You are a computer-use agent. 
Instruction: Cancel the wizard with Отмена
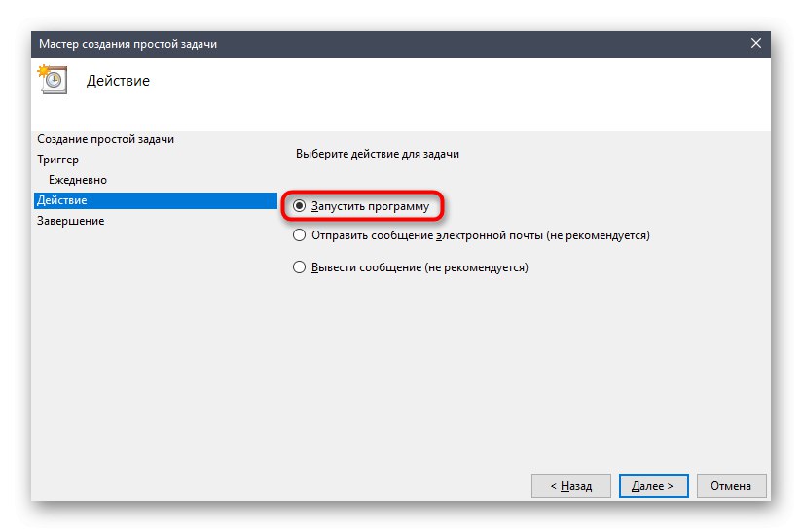point(730,485)
